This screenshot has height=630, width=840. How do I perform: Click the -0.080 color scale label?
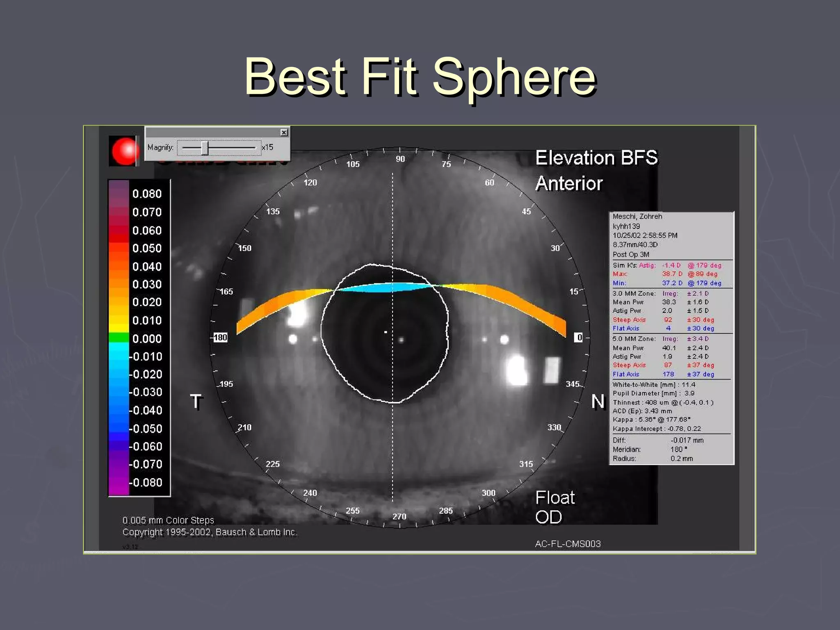tap(146, 482)
